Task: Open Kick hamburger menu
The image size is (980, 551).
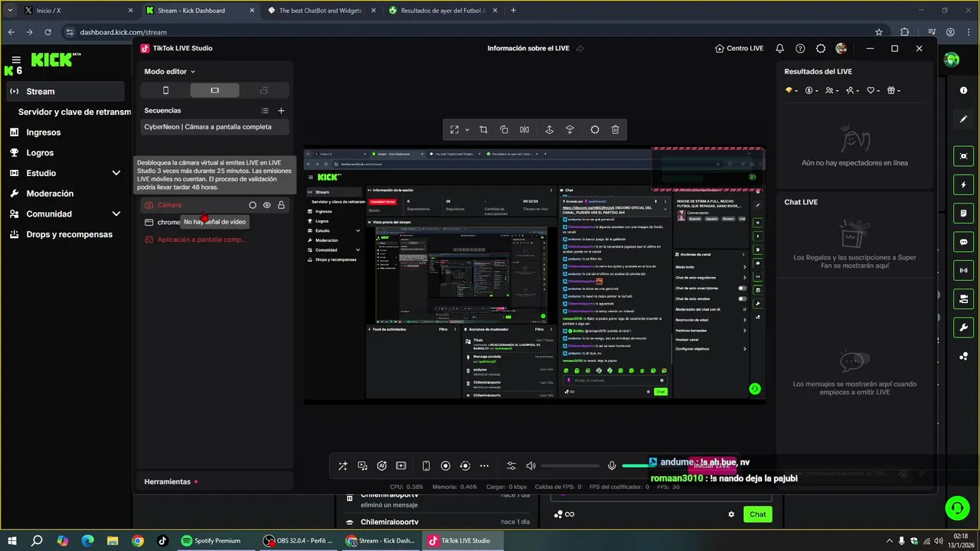Action: tap(16, 60)
